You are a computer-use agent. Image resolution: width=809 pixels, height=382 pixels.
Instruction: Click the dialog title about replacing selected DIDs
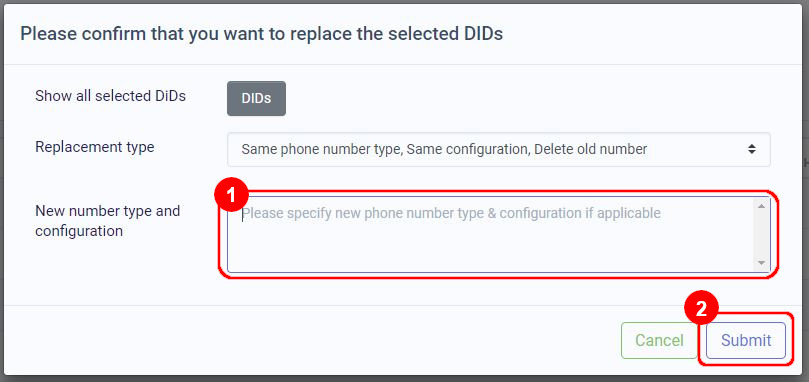(x=262, y=34)
